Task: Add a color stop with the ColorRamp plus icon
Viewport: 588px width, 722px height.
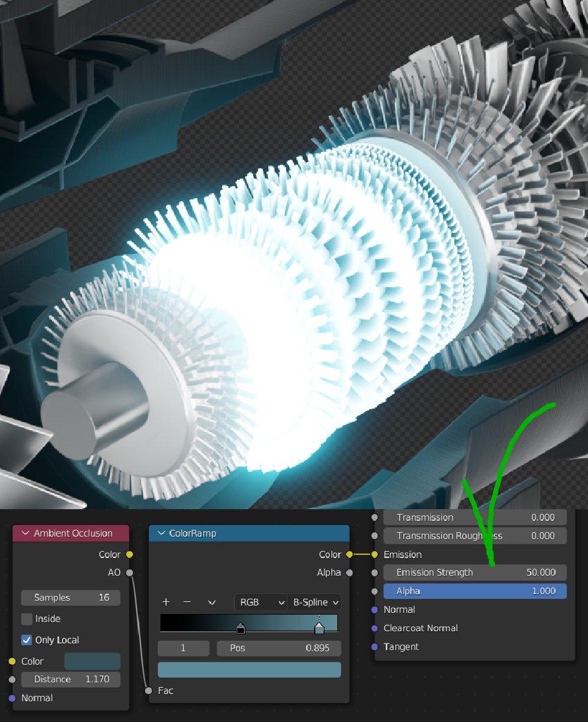Action: [x=166, y=602]
